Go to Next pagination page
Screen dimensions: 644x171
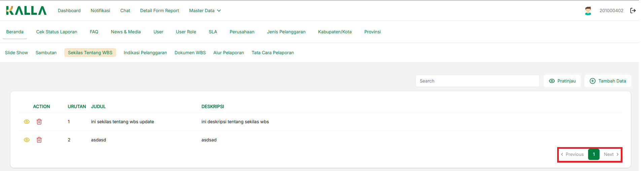coord(611,155)
